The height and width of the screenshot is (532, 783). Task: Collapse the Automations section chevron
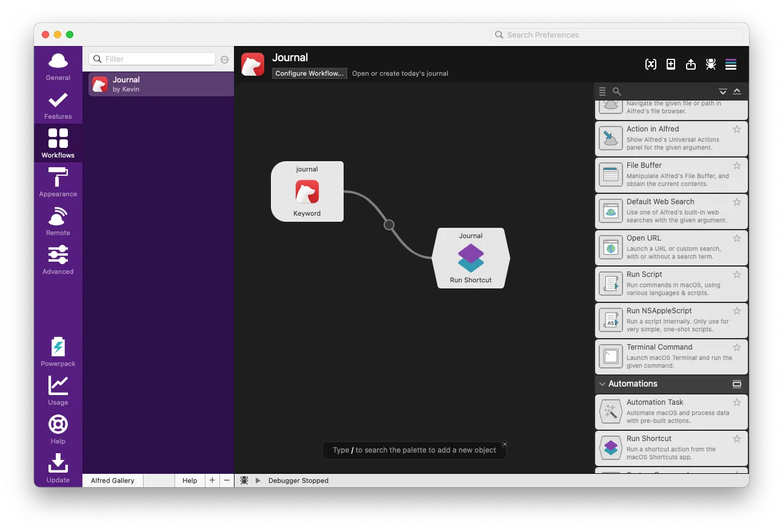click(602, 384)
